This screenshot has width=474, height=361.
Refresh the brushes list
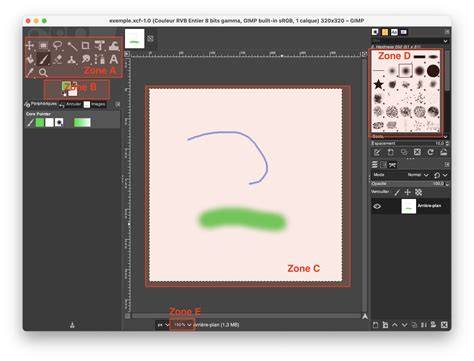point(430,152)
